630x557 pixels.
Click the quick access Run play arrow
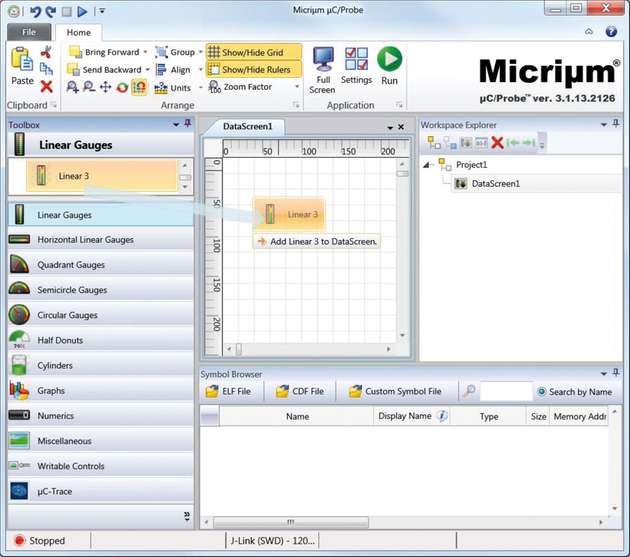[x=82, y=12]
